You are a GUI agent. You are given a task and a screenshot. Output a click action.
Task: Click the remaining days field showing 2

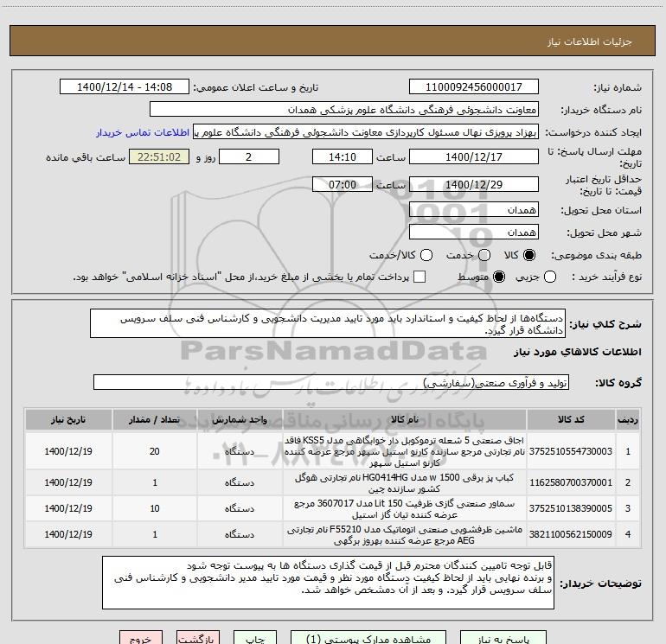point(249,156)
